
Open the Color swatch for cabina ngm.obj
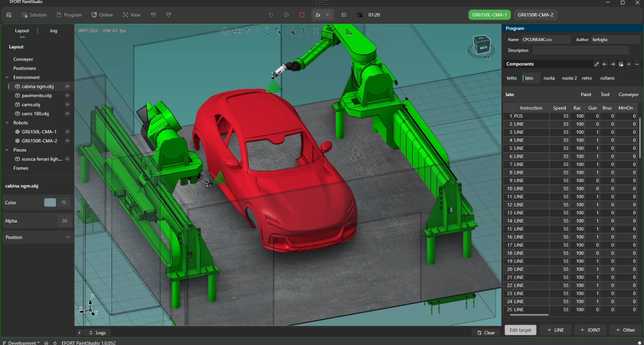[50, 203]
